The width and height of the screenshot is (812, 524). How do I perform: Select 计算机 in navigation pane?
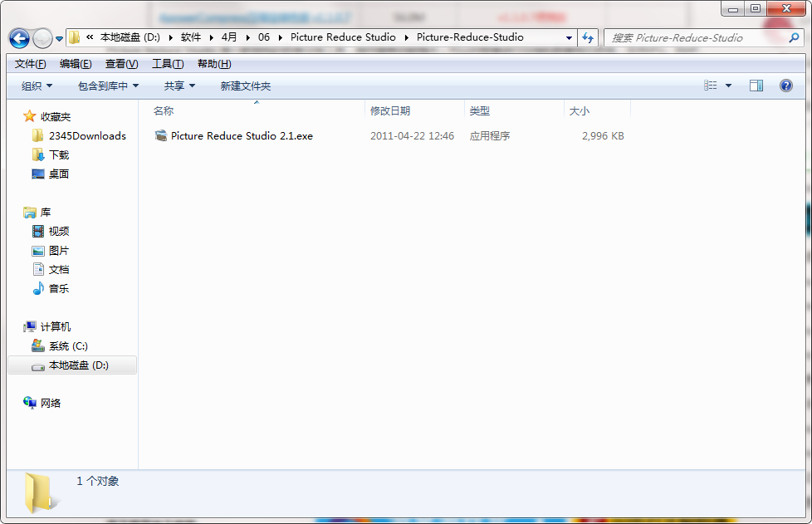click(x=56, y=326)
